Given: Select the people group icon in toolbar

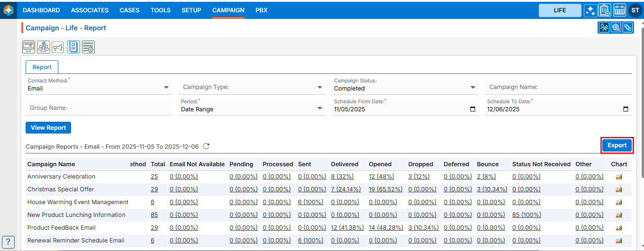Looking at the screenshot, I should click(x=44, y=47).
